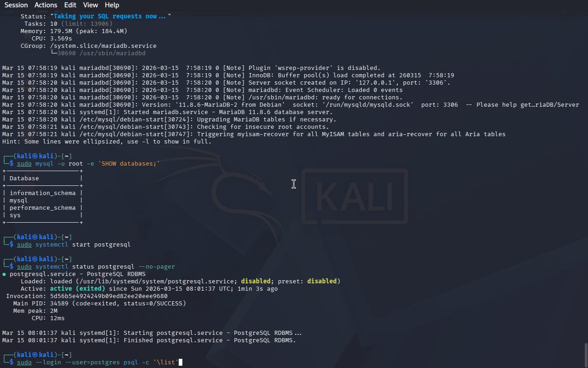Click the blue 'Taking your SQL requests now' text
Image resolution: width=588 pixels, height=368 pixels.
(x=110, y=17)
